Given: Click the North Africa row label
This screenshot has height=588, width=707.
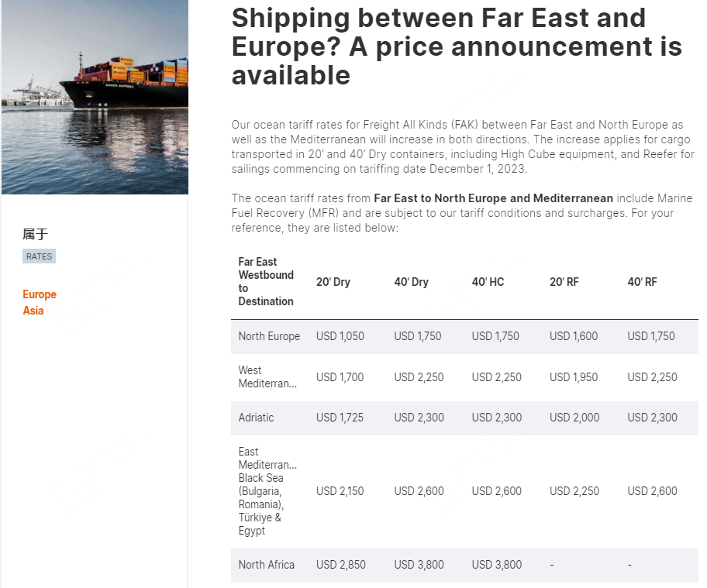Looking at the screenshot, I should (267, 565).
